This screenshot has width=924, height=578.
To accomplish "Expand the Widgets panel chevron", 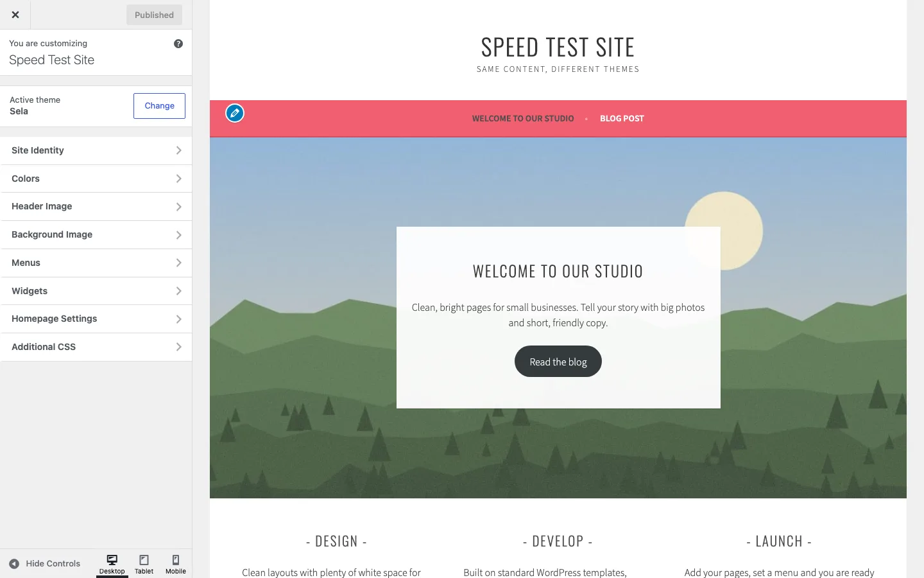I will click(x=178, y=291).
